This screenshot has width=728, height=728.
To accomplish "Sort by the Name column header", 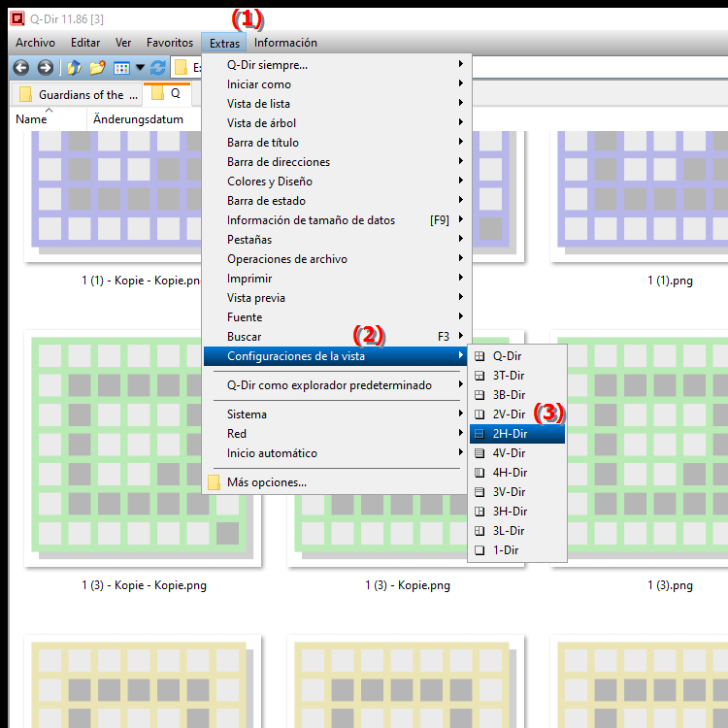I will (32, 119).
